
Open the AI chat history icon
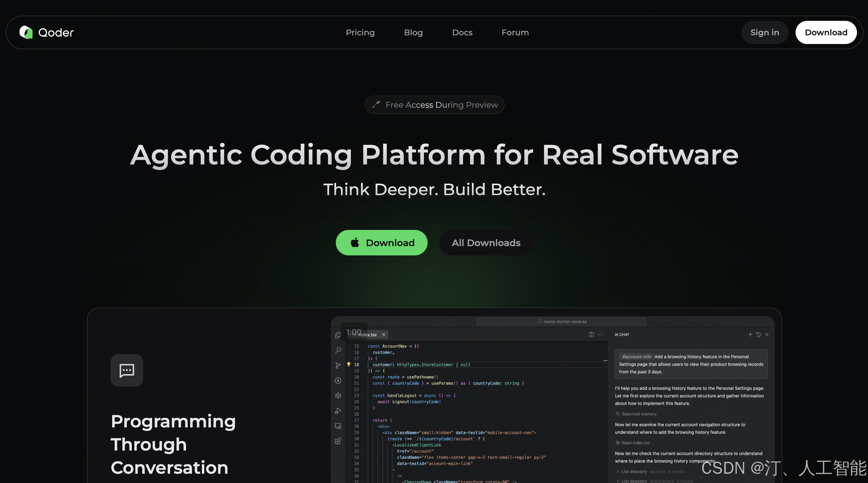click(x=758, y=334)
